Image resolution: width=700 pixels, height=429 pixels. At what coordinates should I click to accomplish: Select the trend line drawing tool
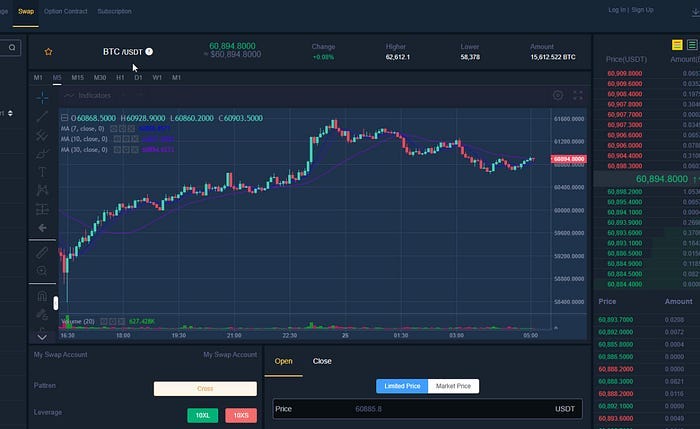(x=42, y=116)
